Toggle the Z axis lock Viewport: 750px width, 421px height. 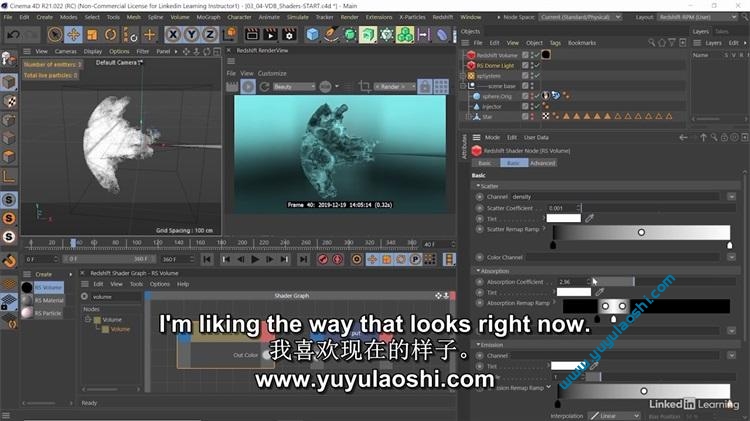[x=210, y=34]
